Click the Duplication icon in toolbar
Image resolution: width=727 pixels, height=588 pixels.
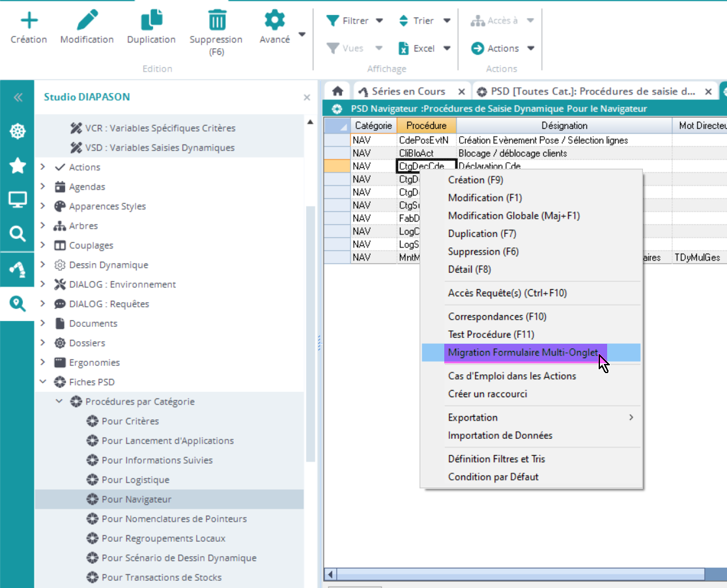click(151, 20)
